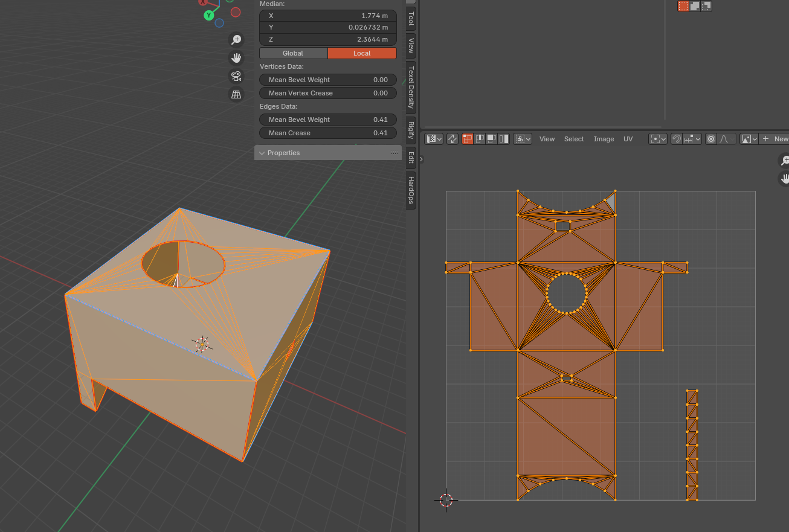789x532 pixels.
Task: Expand the UV editor toolbar with small arrow
Action: tap(421, 159)
